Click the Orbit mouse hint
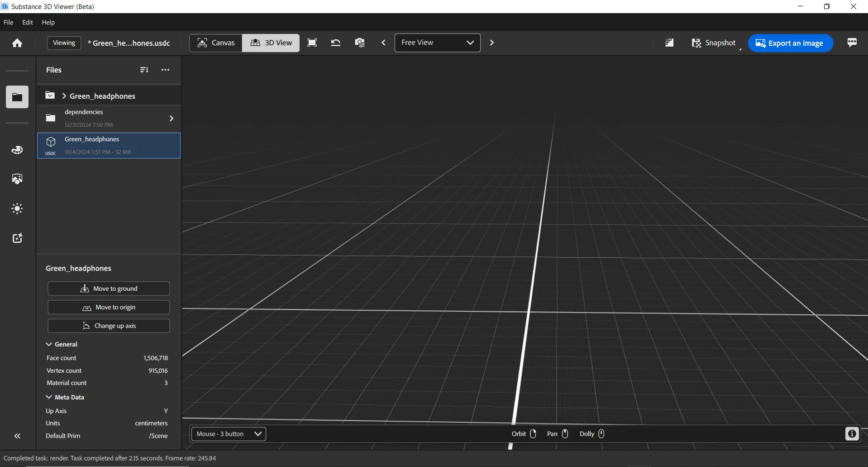 click(x=524, y=434)
